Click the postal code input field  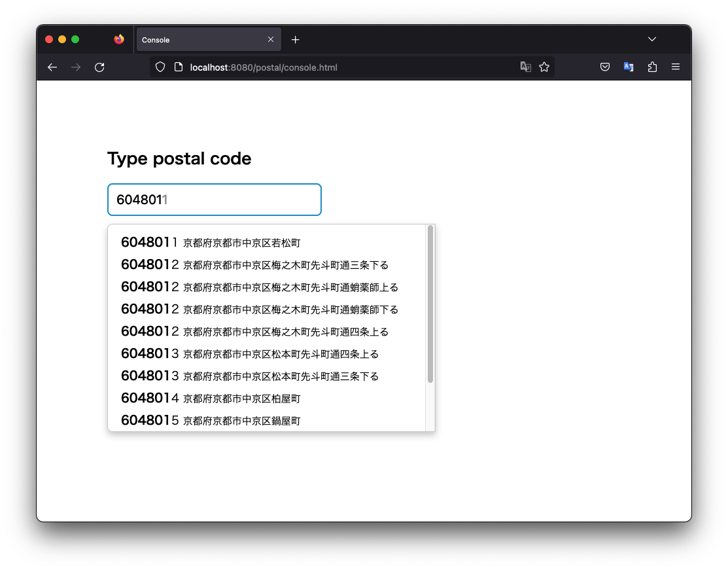coord(214,200)
